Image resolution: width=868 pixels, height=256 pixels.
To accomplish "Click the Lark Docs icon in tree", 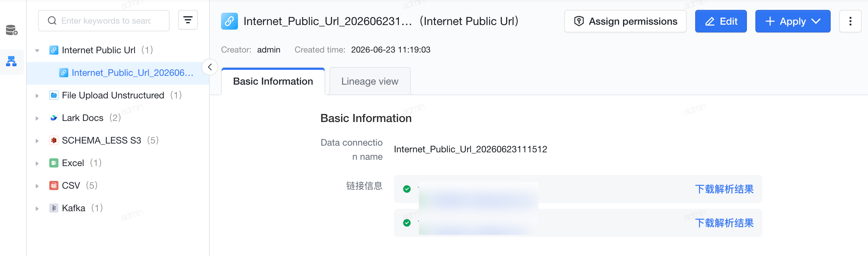I will (x=54, y=118).
